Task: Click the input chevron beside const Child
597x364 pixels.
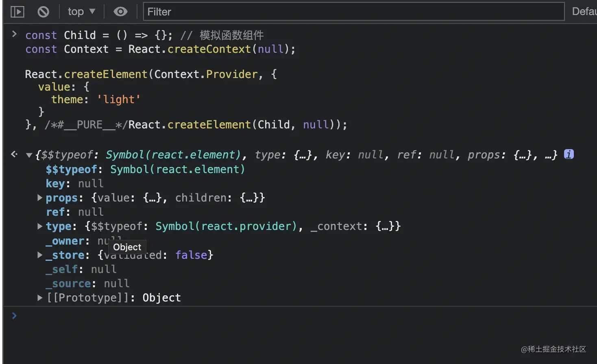Action: [x=14, y=34]
